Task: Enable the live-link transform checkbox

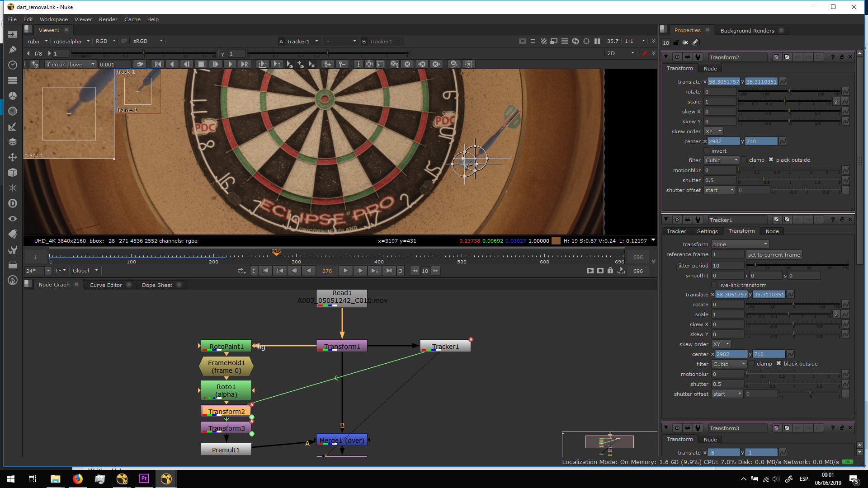Action: [x=714, y=285]
